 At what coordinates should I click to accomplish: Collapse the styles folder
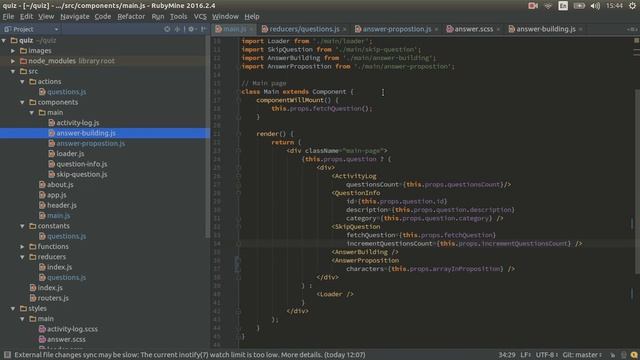pyautogui.click(x=13, y=308)
